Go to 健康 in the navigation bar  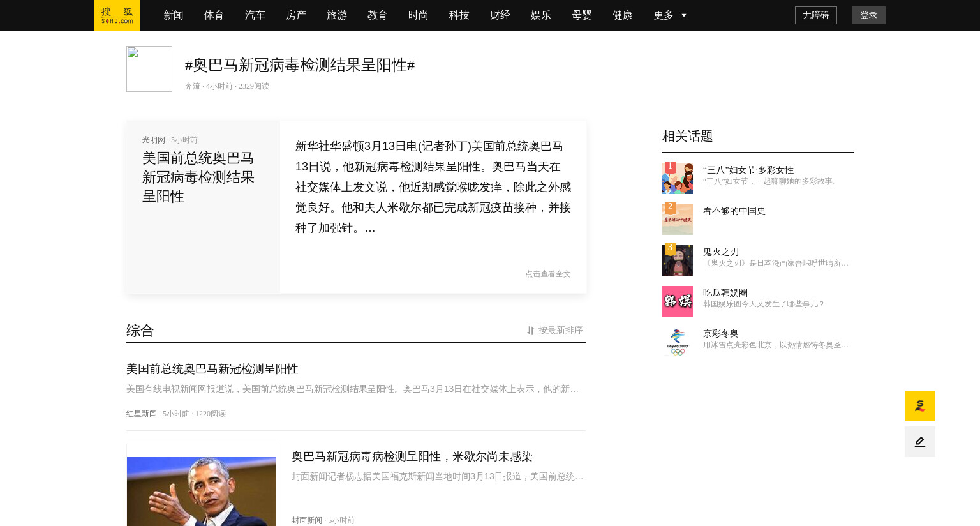tap(623, 15)
